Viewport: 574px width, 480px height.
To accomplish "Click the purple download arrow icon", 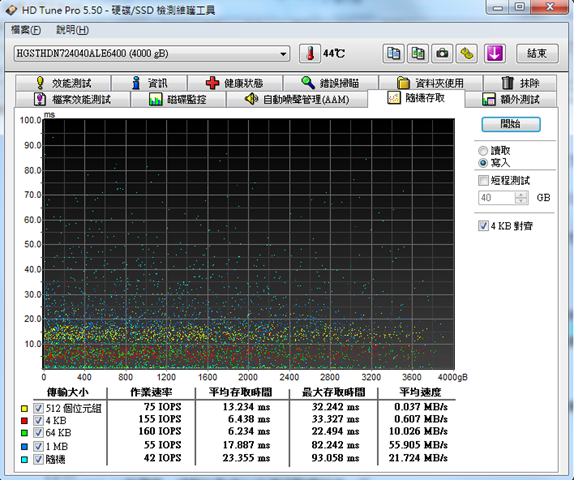I will (495, 53).
